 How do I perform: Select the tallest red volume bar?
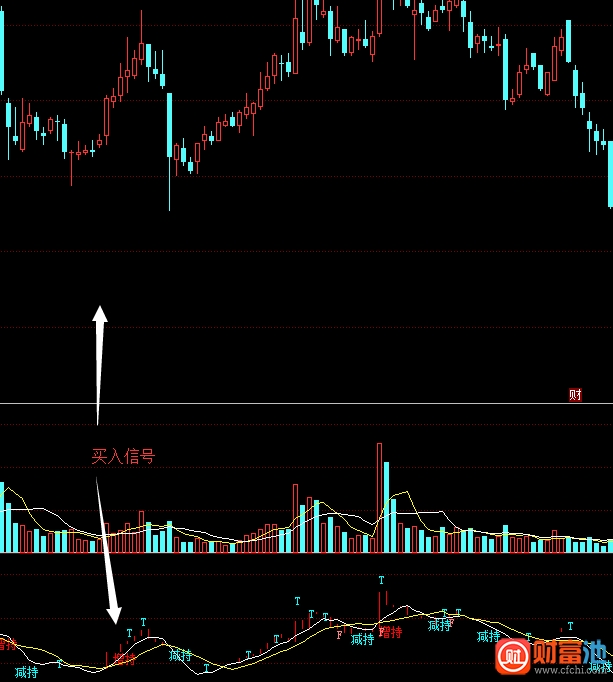379,498
